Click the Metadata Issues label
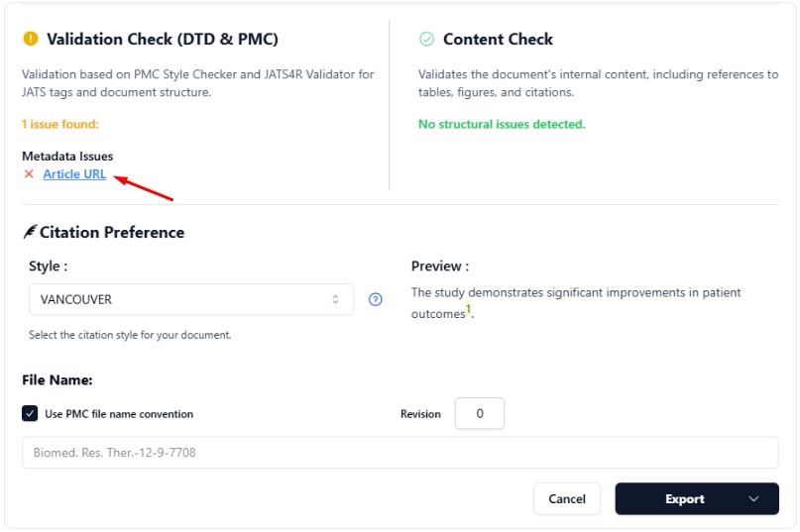Viewport: 800px width, 532px height. click(x=67, y=157)
